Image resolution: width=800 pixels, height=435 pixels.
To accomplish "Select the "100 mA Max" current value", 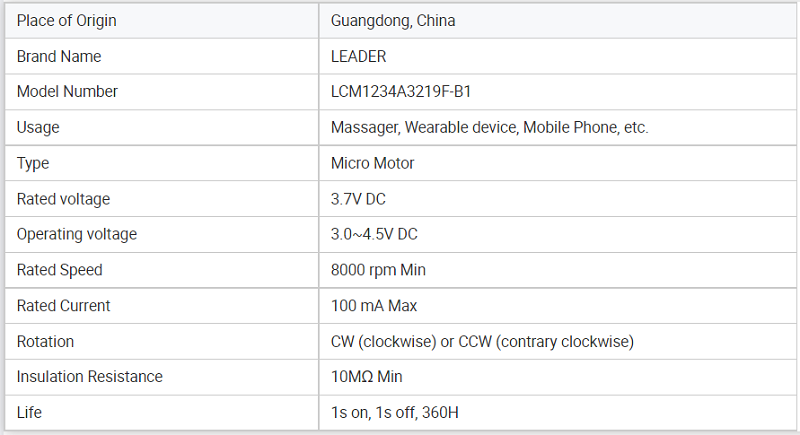I will [374, 306].
